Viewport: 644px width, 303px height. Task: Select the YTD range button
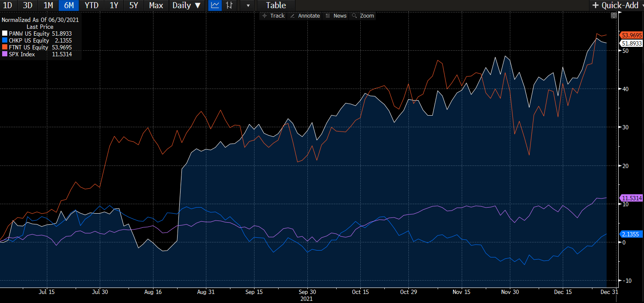click(91, 6)
